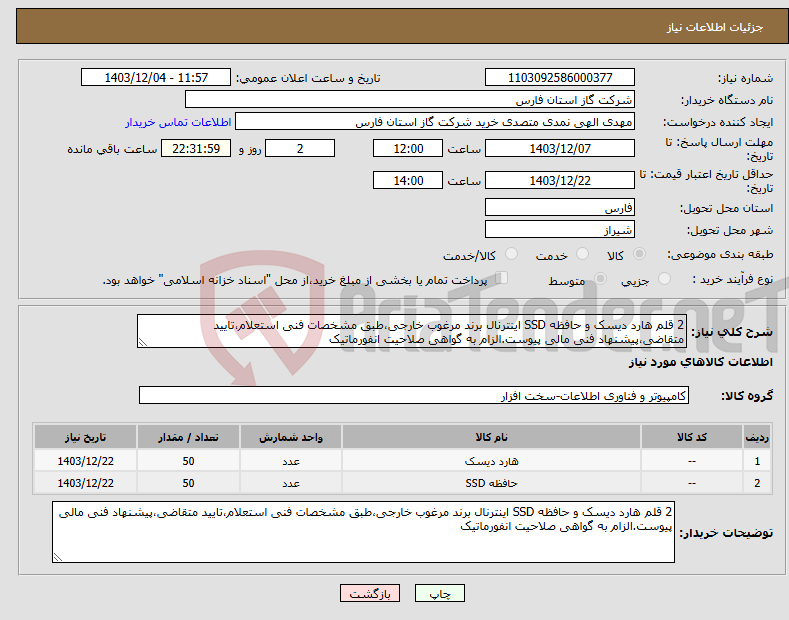
Task: Click the شرح کلی نیاز description textarea
Action: (x=412, y=331)
